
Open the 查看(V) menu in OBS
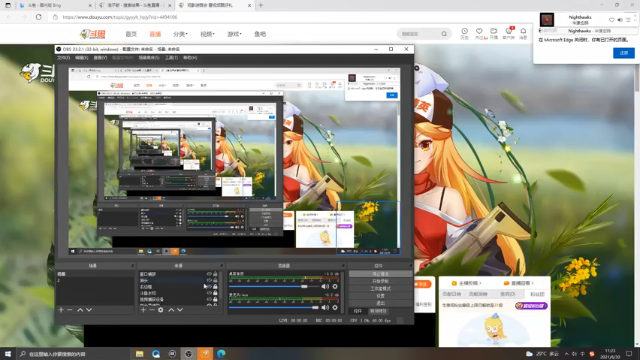click(100, 58)
